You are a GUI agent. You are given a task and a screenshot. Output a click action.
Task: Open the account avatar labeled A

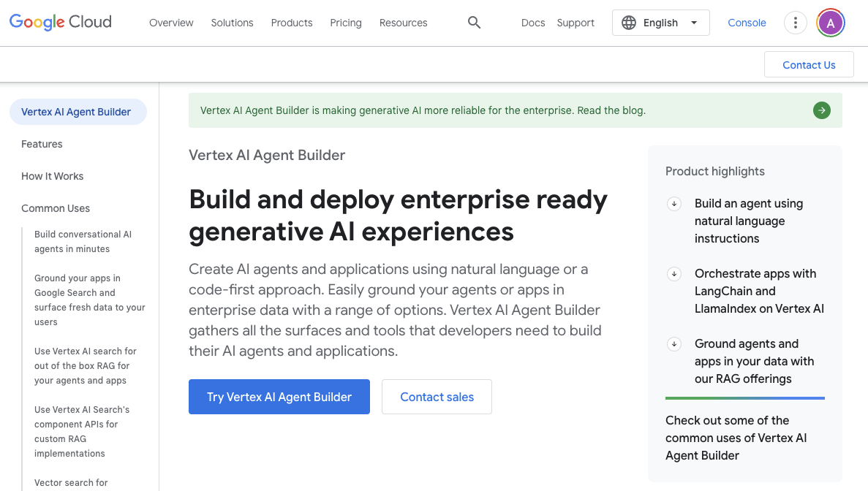[831, 23]
